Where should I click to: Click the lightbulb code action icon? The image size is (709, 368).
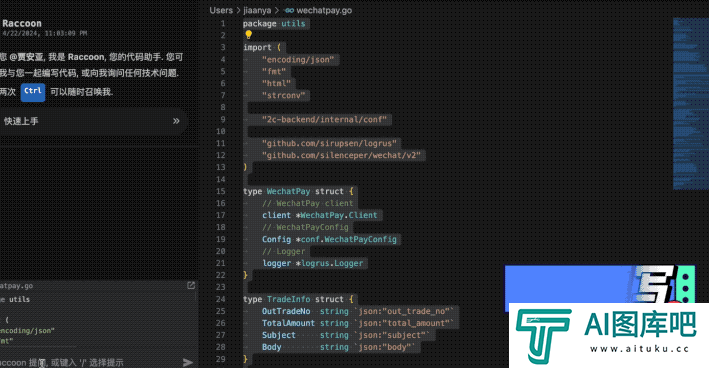click(248, 35)
